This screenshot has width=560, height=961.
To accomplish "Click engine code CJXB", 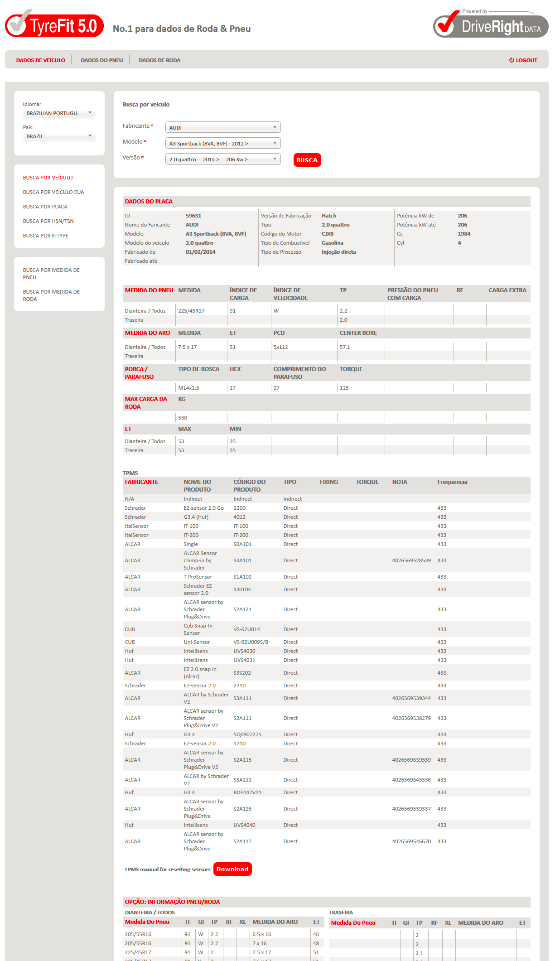I will click(328, 234).
